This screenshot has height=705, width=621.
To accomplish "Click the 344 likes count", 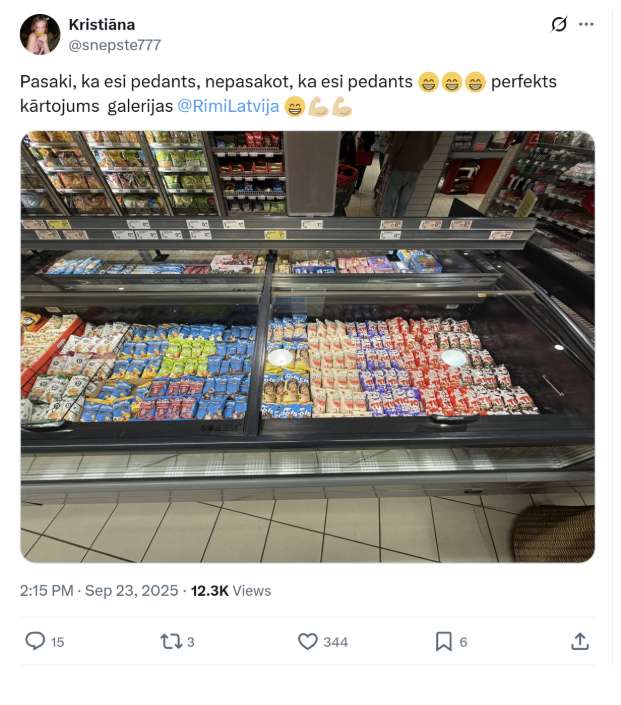I will (335, 642).
